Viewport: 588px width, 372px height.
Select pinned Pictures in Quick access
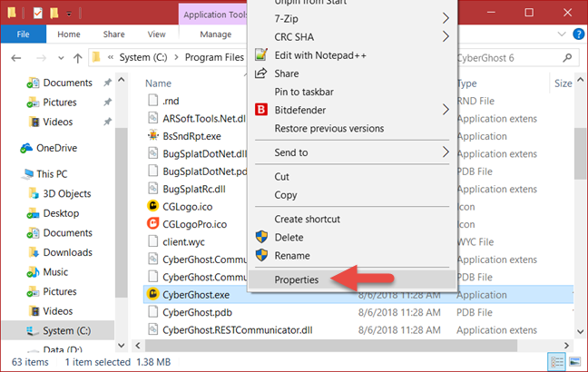point(60,103)
